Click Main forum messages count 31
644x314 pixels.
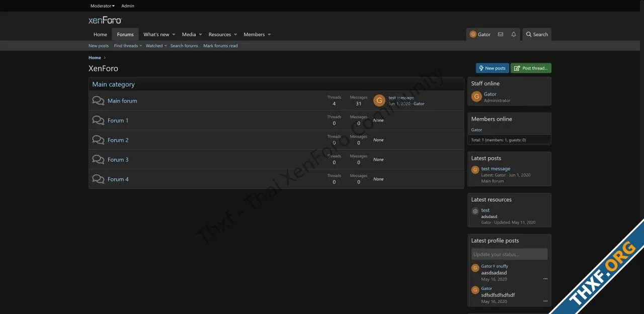[359, 103]
